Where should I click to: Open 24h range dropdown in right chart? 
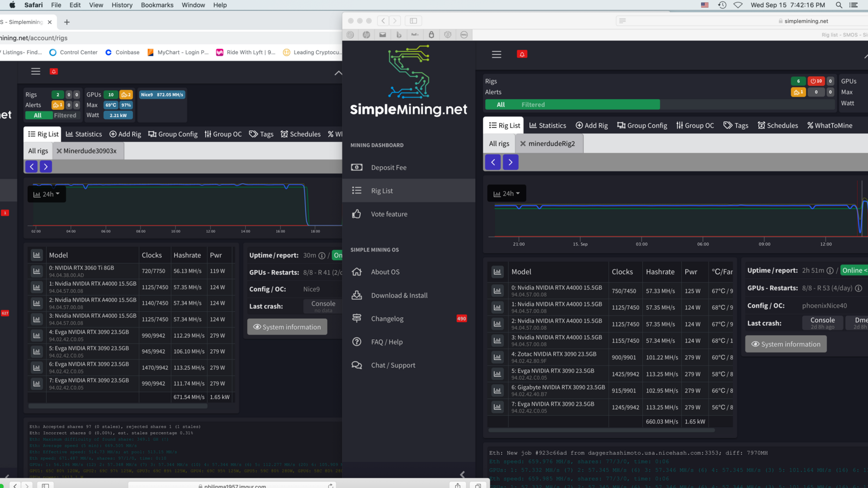tap(507, 194)
